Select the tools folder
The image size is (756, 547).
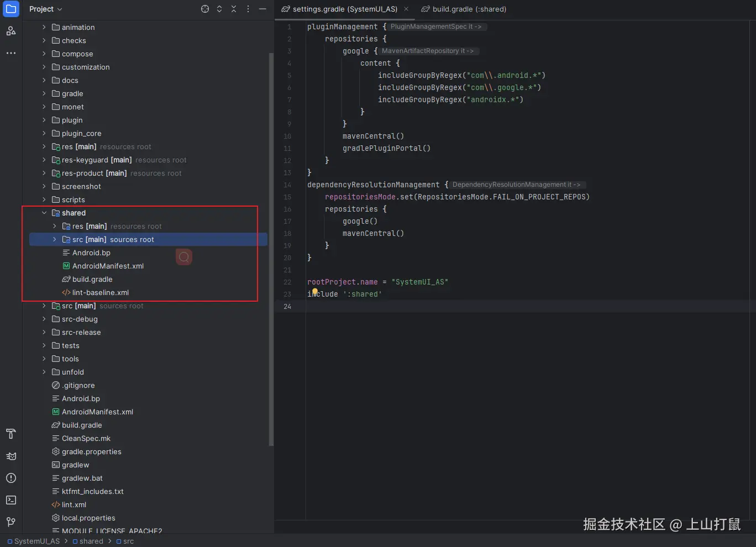70,359
